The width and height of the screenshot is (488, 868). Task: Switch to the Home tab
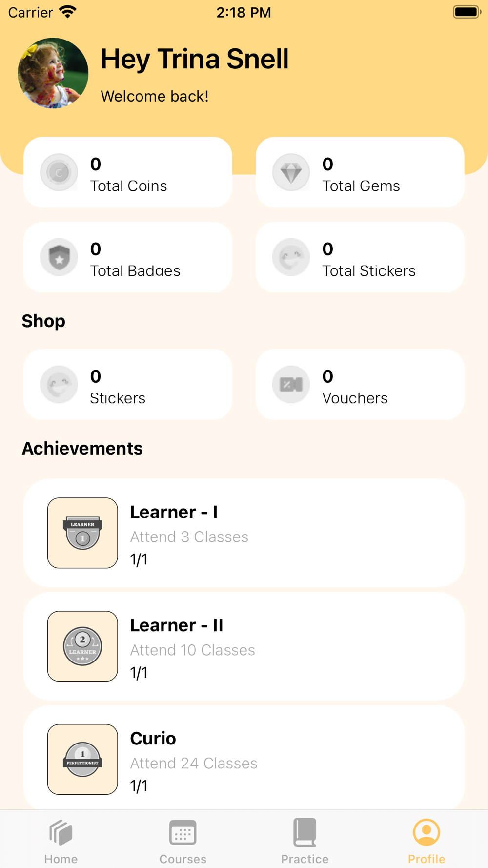click(61, 841)
